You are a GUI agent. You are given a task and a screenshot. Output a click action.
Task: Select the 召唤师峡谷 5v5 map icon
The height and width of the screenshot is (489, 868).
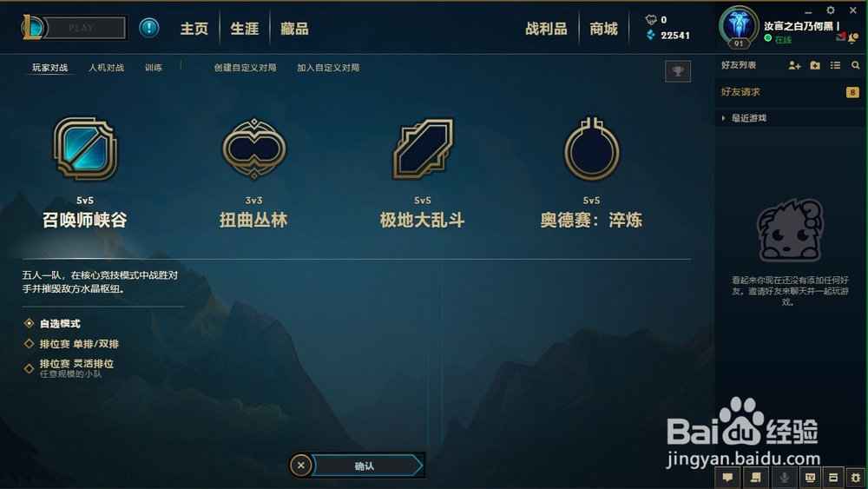pyautogui.click(x=85, y=149)
